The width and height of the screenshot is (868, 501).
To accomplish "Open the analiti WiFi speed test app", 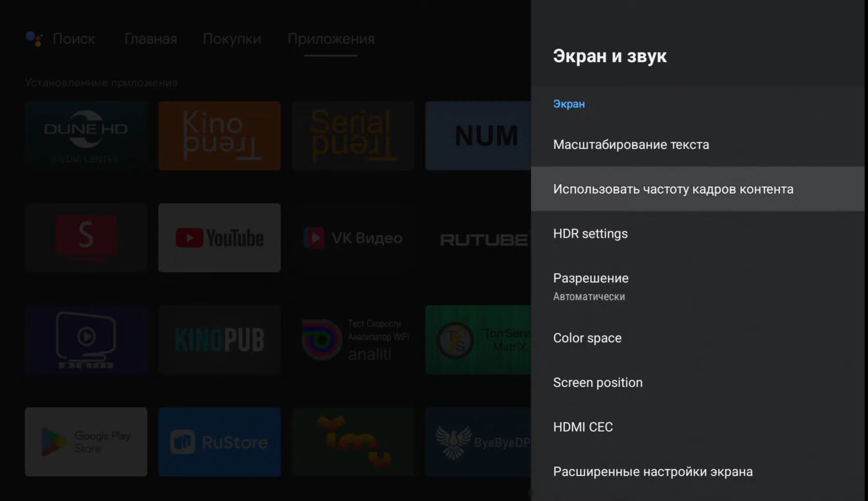I will click(x=353, y=340).
